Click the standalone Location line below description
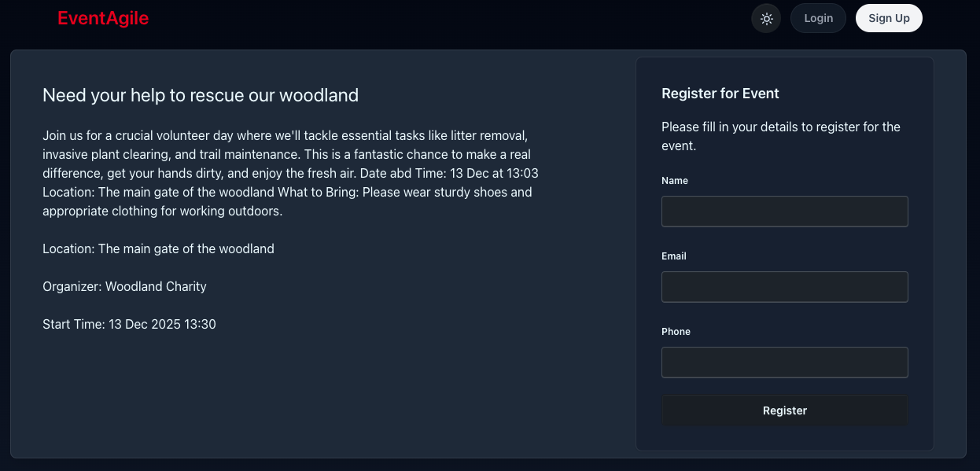The image size is (980, 471). click(x=158, y=248)
